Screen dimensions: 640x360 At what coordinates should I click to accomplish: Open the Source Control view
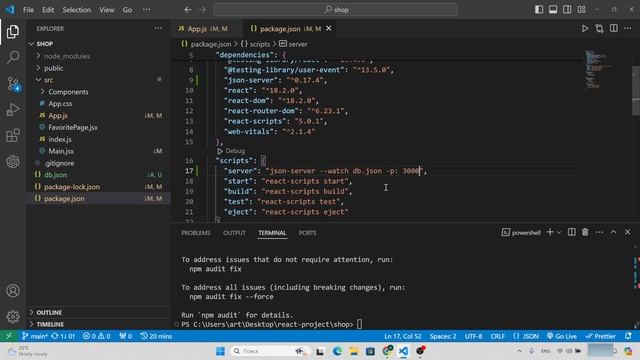[13, 84]
